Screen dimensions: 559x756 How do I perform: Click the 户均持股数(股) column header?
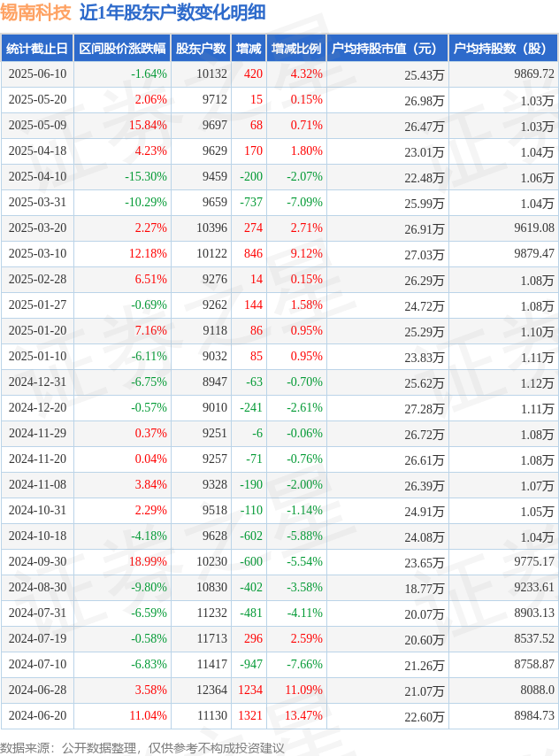coord(503,48)
